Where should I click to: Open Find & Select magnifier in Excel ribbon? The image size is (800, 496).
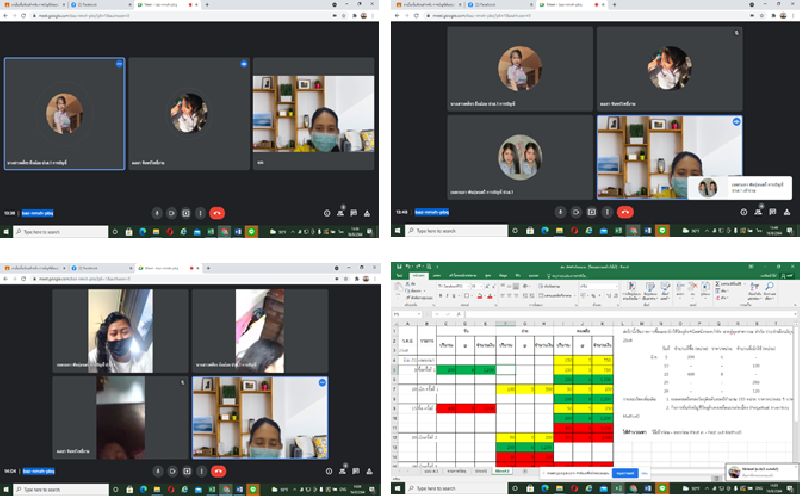(770, 290)
